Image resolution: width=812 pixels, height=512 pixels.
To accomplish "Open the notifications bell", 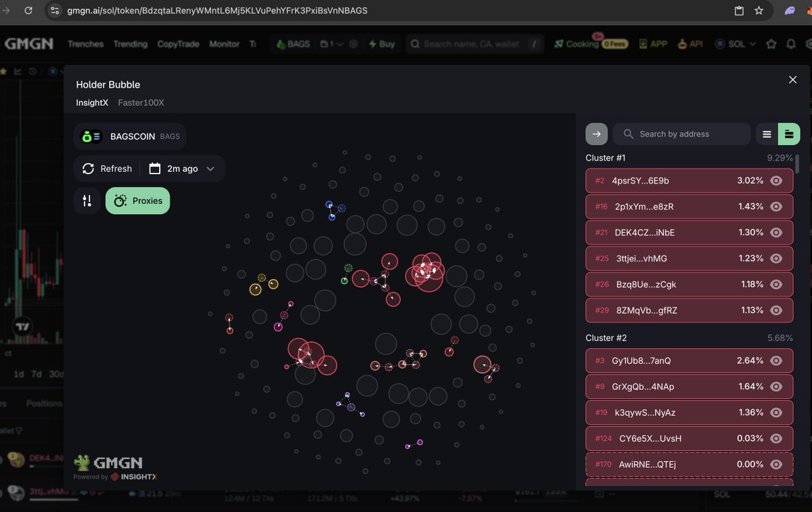I will pos(791,44).
